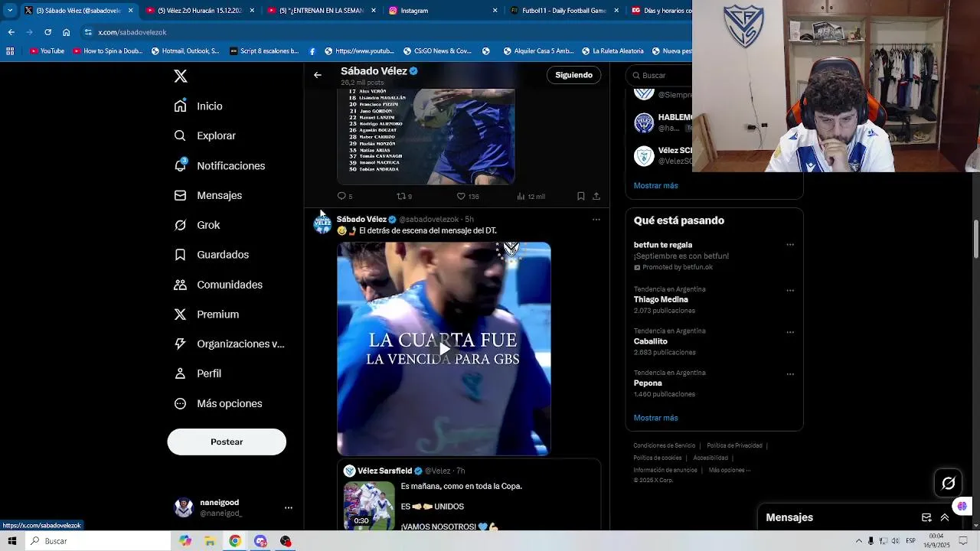Open Condiciones de Servicio link

pyautogui.click(x=665, y=445)
